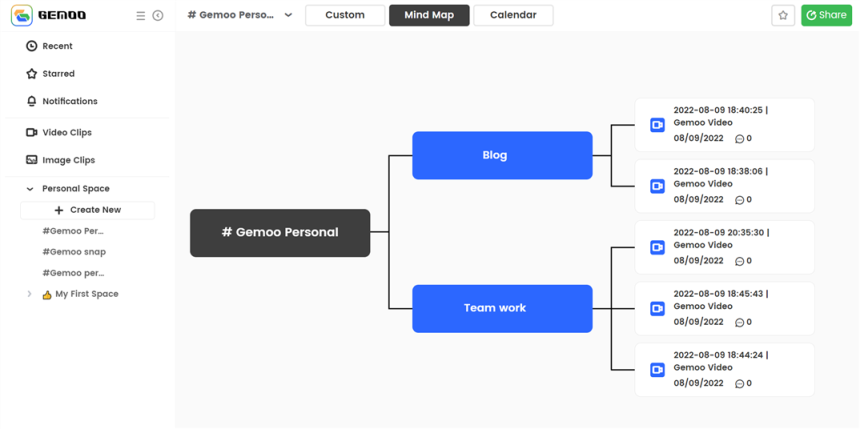Click the Create New button
The height and width of the screenshot is (429, 860).
(88, 210)
